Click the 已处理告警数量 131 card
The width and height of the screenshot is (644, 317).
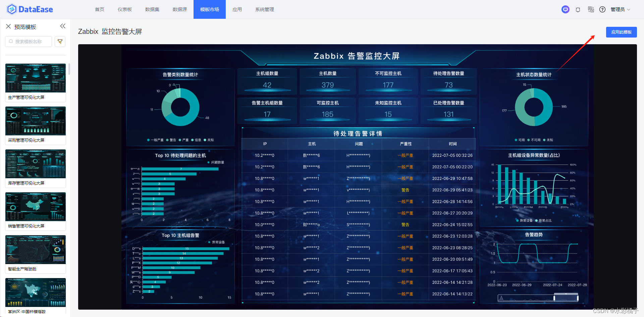[x=448, y=111]
